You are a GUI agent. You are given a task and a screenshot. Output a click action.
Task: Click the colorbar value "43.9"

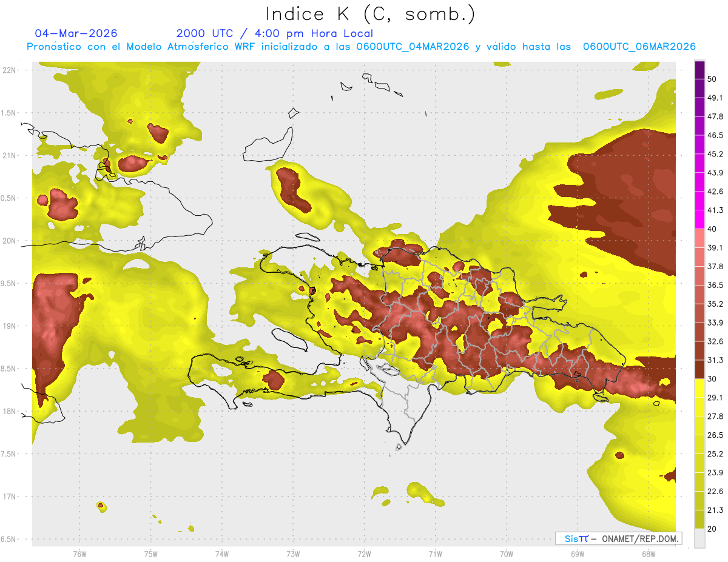[715, 173]
